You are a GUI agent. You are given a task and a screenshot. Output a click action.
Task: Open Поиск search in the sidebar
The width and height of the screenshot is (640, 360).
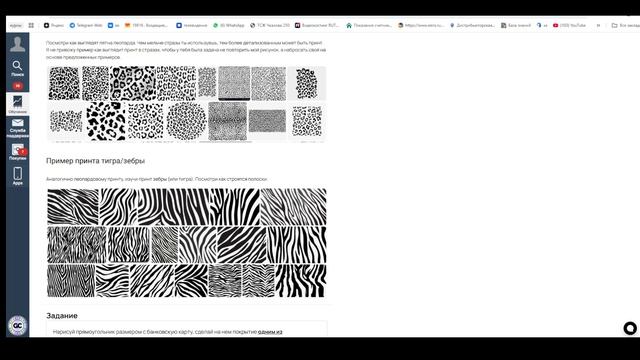pyautogui.click(x=17, y=68)
